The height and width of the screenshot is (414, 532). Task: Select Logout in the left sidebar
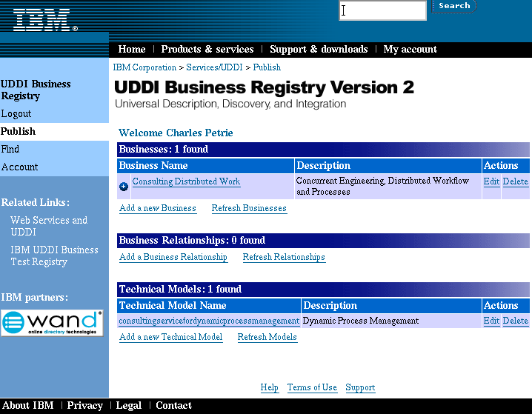[x=16, y=114]
